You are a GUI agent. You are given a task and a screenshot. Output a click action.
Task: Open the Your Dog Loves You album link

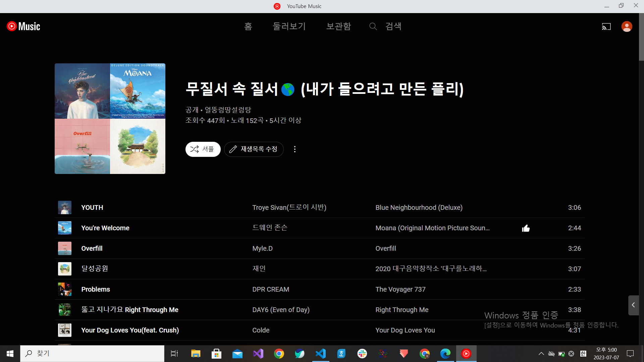coord(405,330)
